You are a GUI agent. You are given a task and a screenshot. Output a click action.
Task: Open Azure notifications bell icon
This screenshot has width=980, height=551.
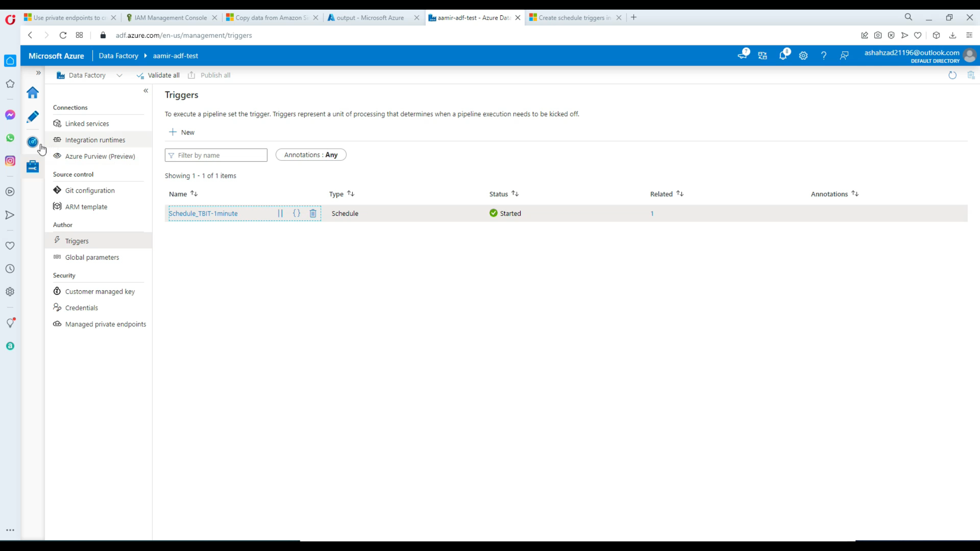pos(783,55)
